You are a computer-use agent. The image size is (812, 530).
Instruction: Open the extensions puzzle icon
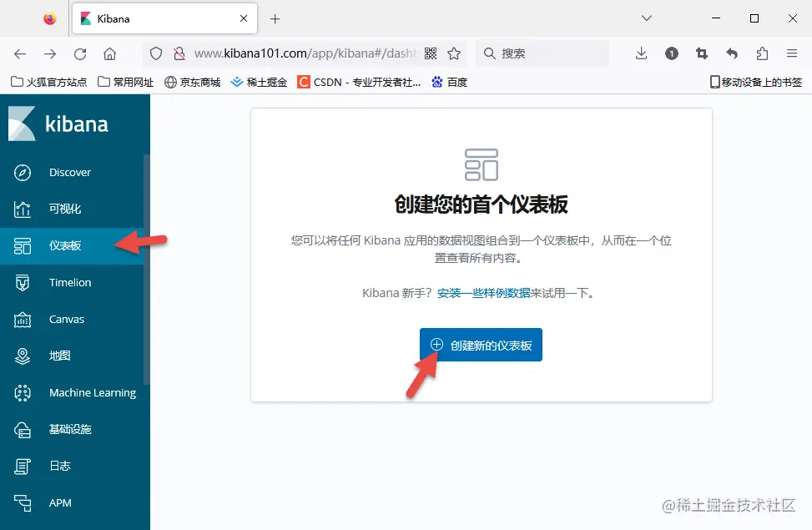pyautogui.click(x=762, y=53)
